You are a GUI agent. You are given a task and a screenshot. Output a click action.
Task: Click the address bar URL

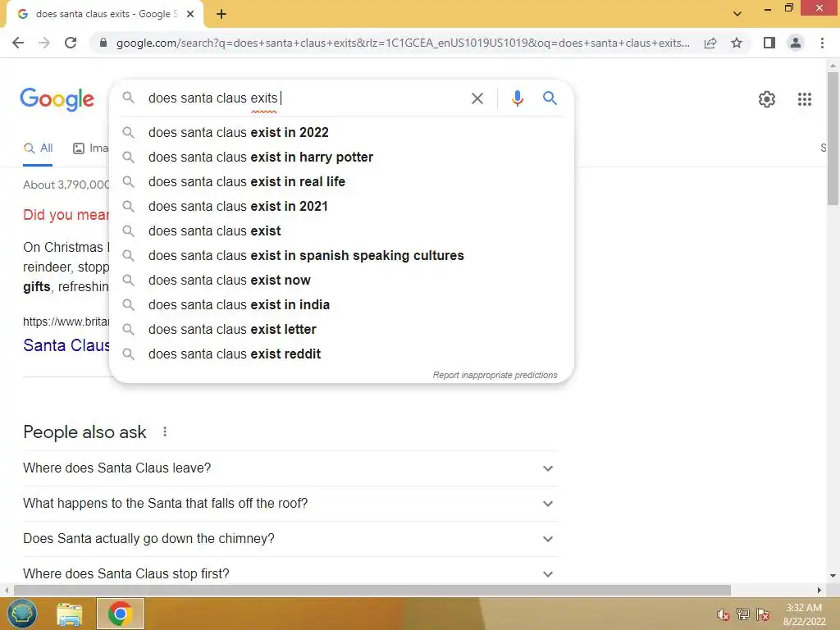tap(403, 43)
